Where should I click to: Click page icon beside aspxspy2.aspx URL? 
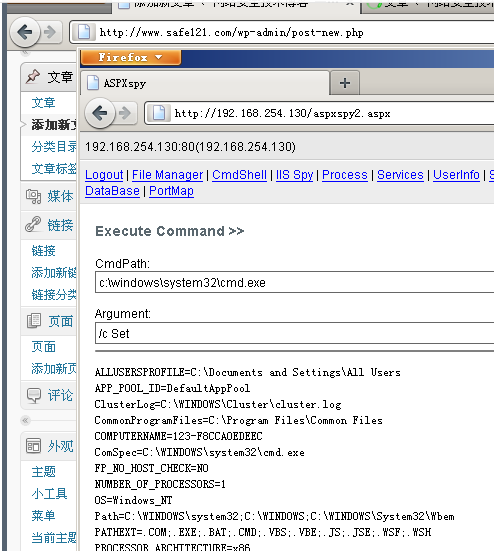[159, 113]
